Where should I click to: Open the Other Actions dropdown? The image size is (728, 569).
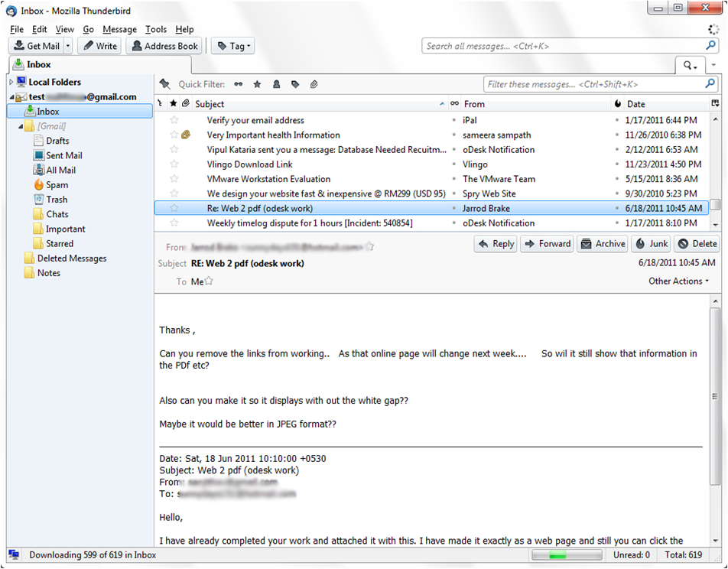pos(678,281)
